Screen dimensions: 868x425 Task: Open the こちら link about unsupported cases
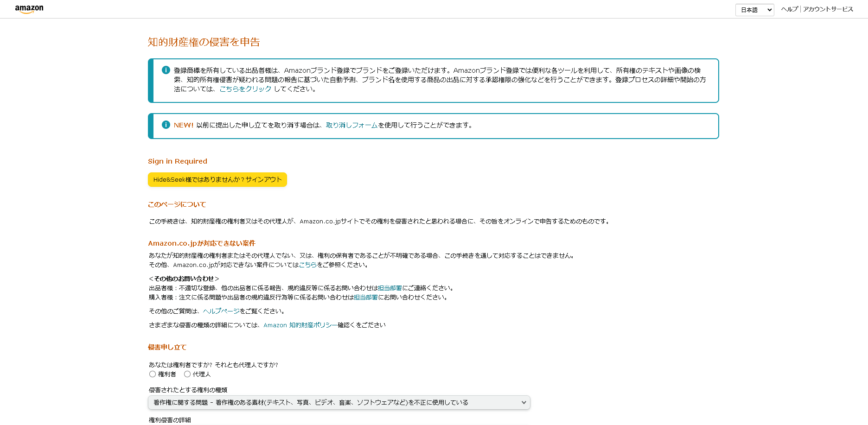(307, 265)
